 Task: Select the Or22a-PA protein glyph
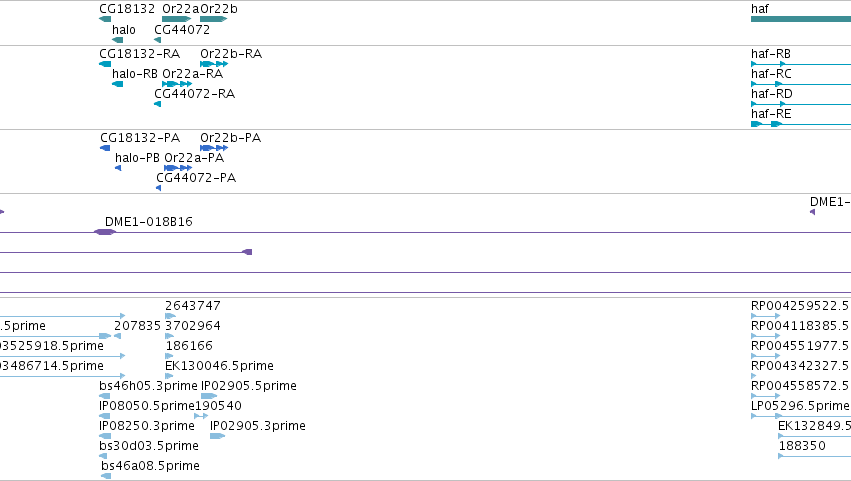[x=178, y=168]
